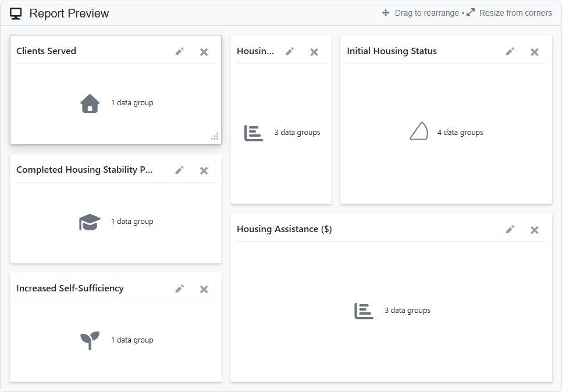Click the house icon in Clients Served
The image size is (562, 392).
pyautogui.click(x=90, y=103)
